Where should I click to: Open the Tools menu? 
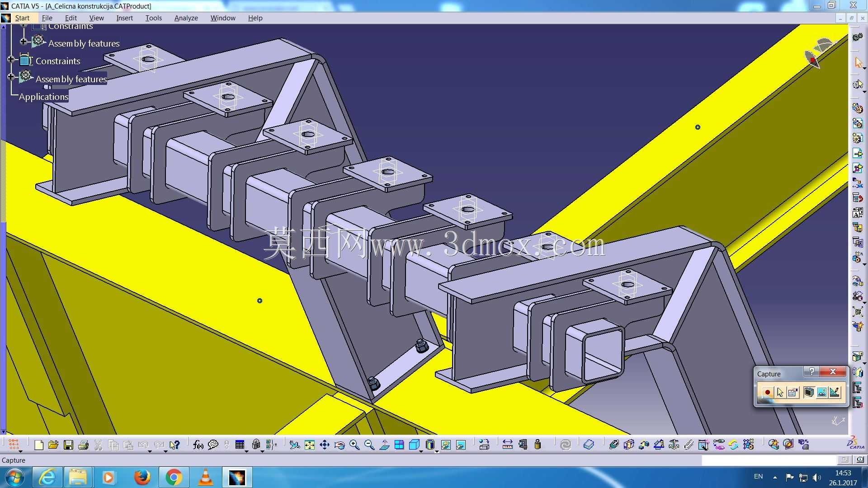coord(154,18)
